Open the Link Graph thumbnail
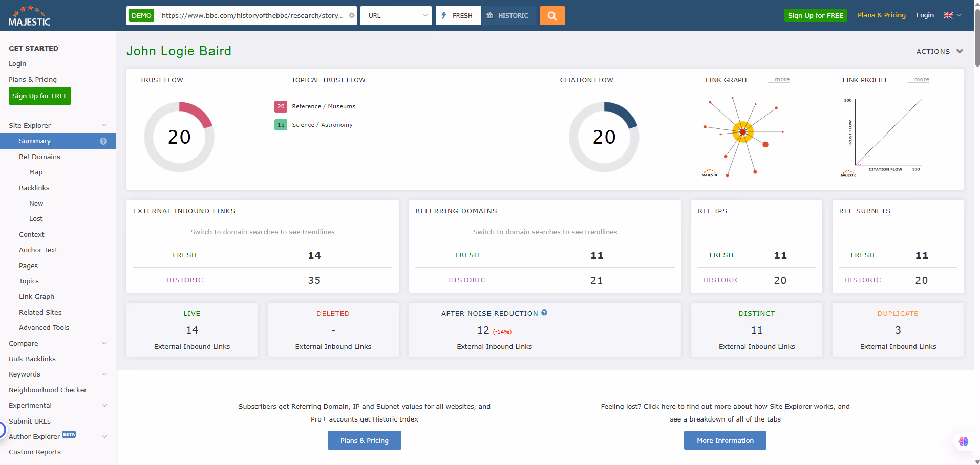The height and width of the screenshot is (465, 980). click(743, 137)
